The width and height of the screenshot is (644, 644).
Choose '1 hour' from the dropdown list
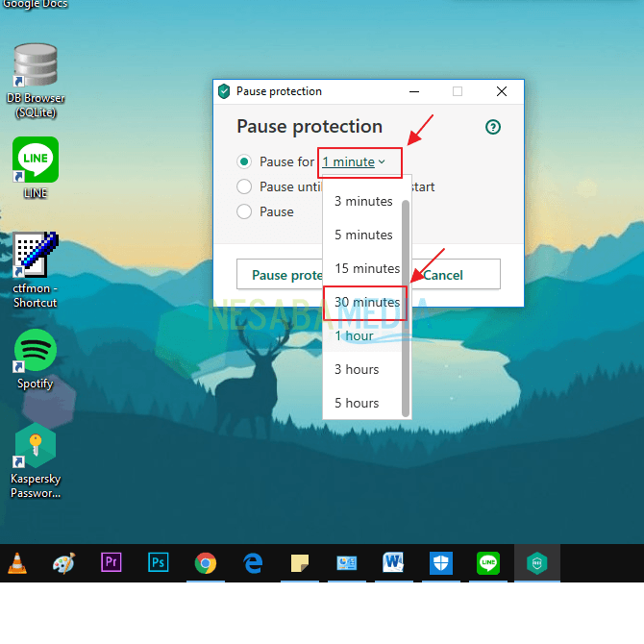tap(354, 335)
